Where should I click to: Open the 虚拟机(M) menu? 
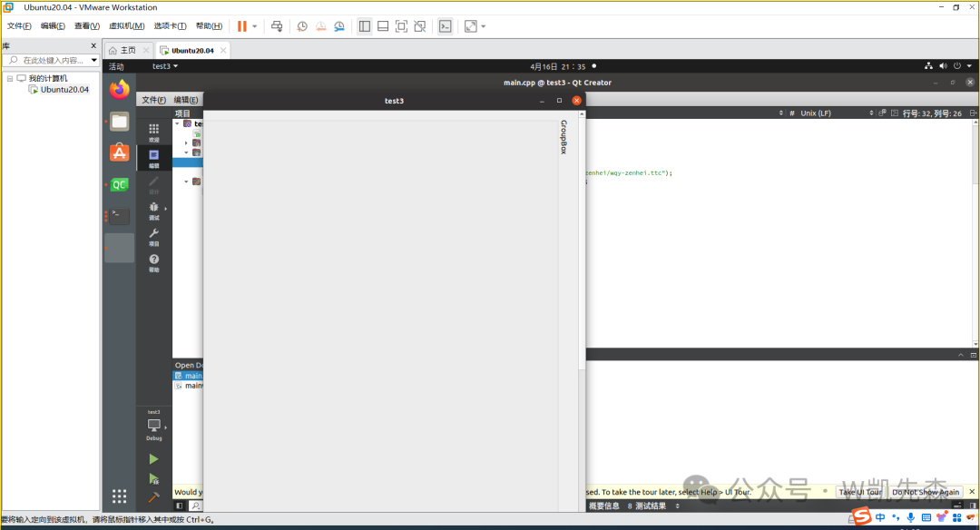[126, 26]
